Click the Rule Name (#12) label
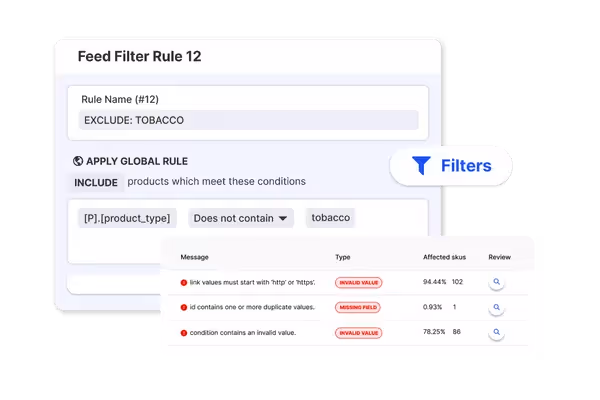Image resolution: width=600 pixels, height=400 pixels. tap(120, 100)
